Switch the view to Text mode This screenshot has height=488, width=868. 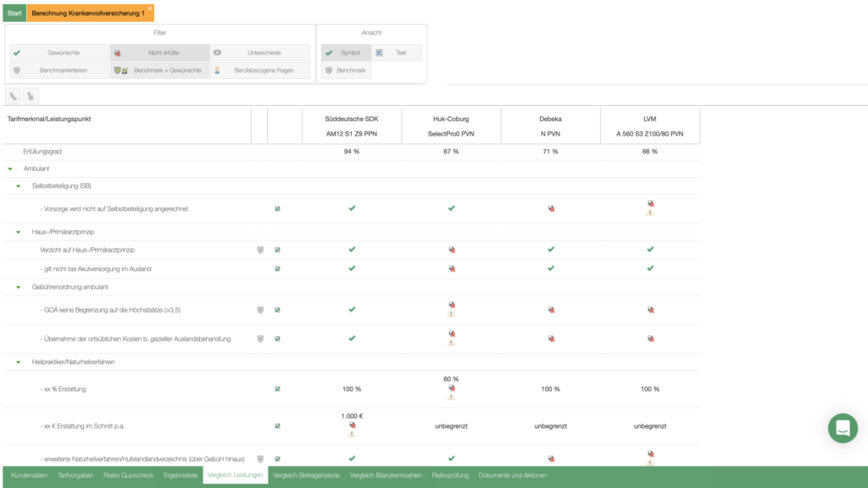pyautogui.click(x=397, y=53)
